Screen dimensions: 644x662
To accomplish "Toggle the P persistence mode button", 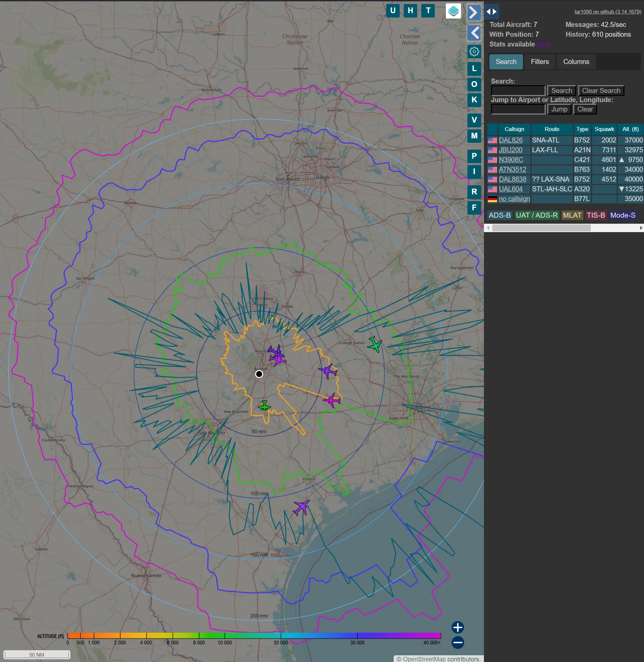I will pyautogui.click(x=474, y=156).
